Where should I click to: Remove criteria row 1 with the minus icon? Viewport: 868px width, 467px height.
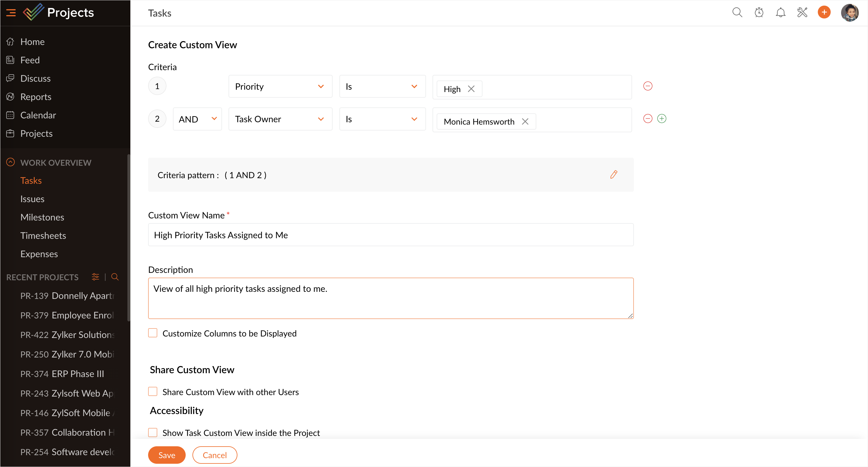648,86
